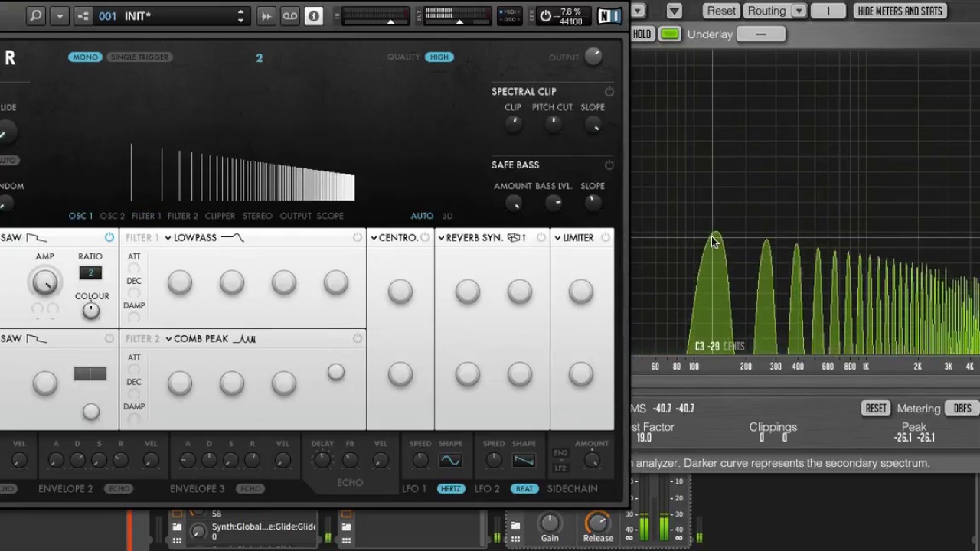The image size is (980, 551).
Task: Open the Limiter effect dropdown
Action: coord(557,238)
